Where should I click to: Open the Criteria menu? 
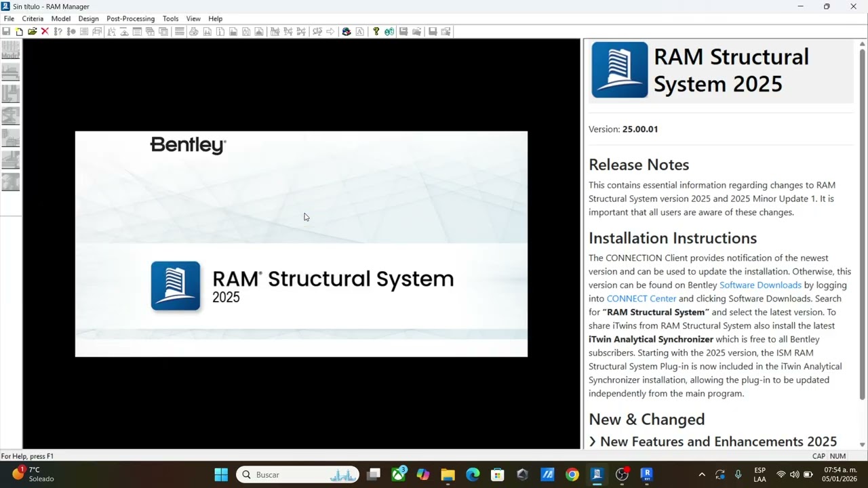click(33, 18)
